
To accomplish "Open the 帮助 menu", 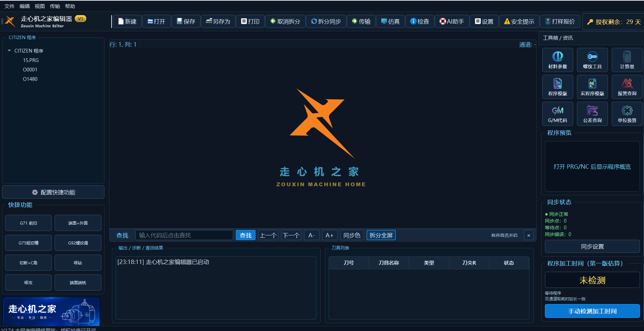I will (x=70, y=6).
